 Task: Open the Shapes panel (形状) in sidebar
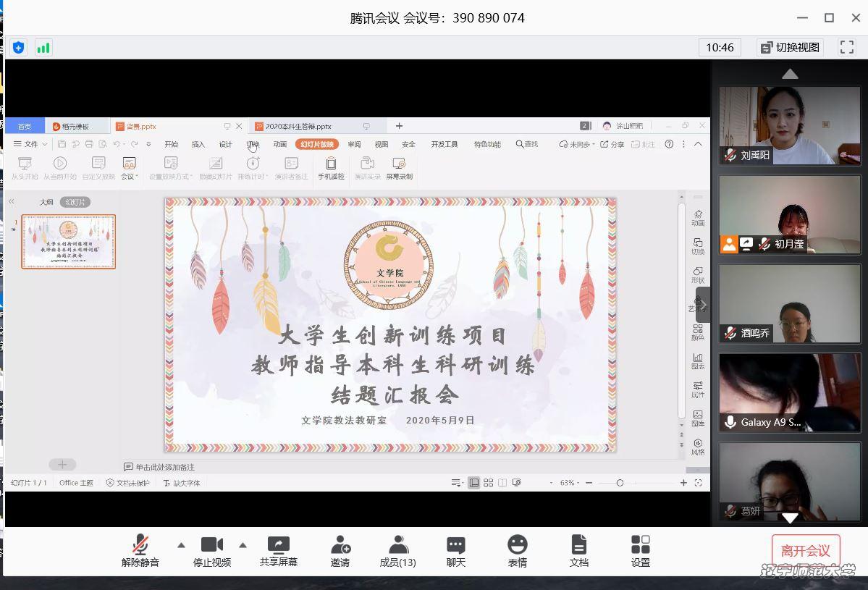tap(697, 274)
